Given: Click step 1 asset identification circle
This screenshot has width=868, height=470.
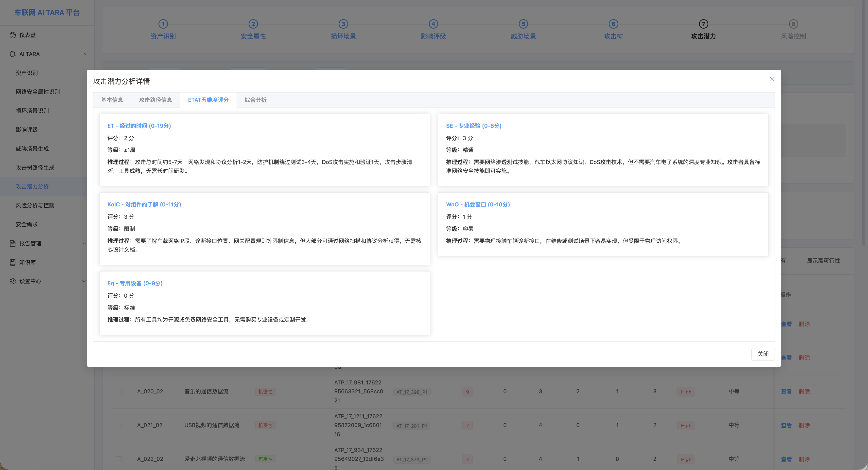Looking at the screenshot, I should click(x=163, y=24).
